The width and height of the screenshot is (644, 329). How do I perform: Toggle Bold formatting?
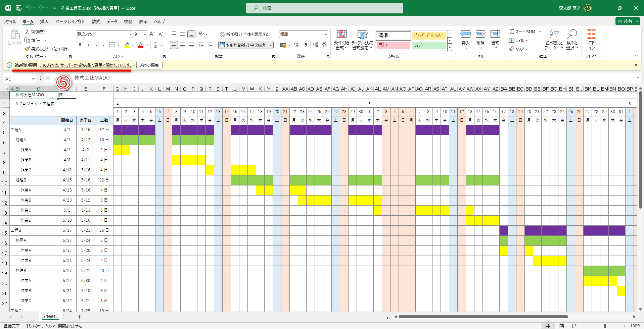80,45
